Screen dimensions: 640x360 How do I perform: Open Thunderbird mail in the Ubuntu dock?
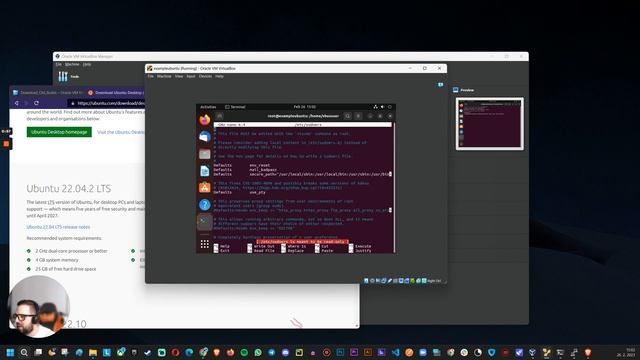point(204,137)
